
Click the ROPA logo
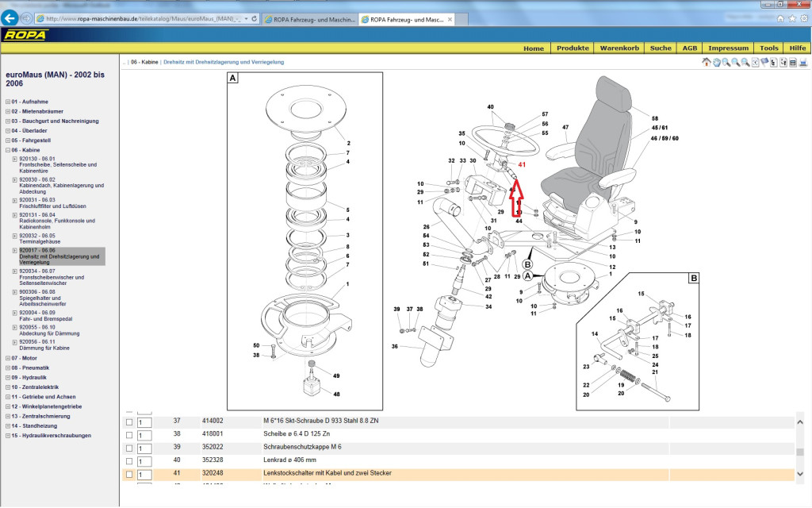tap(25, 35)
